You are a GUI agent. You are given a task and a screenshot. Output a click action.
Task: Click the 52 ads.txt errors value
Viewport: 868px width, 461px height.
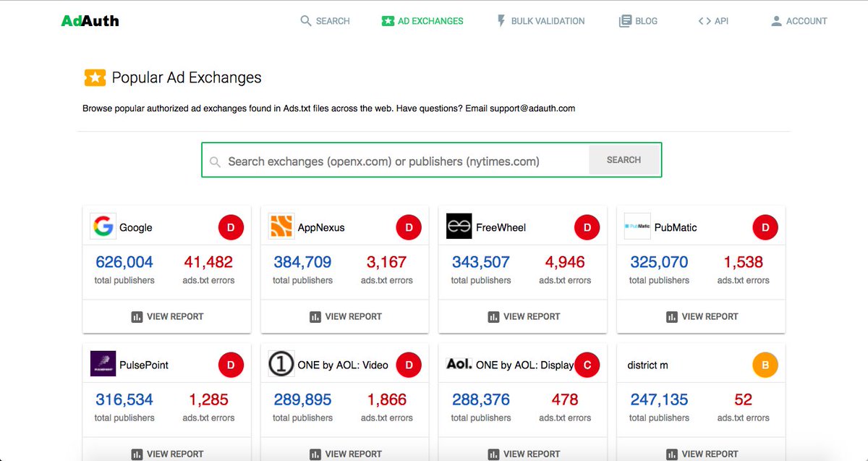tap(744, 399)
